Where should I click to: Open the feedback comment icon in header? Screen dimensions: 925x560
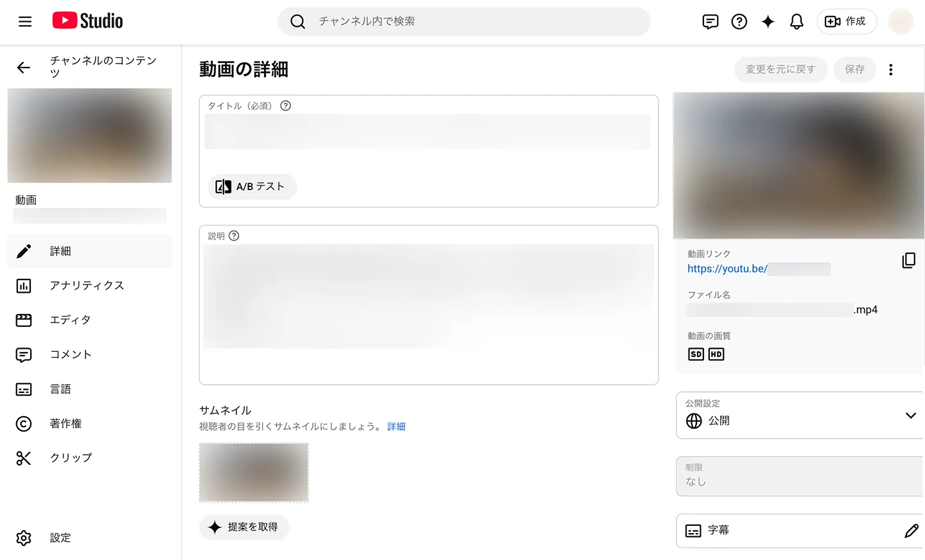click(x=710, y=22)
